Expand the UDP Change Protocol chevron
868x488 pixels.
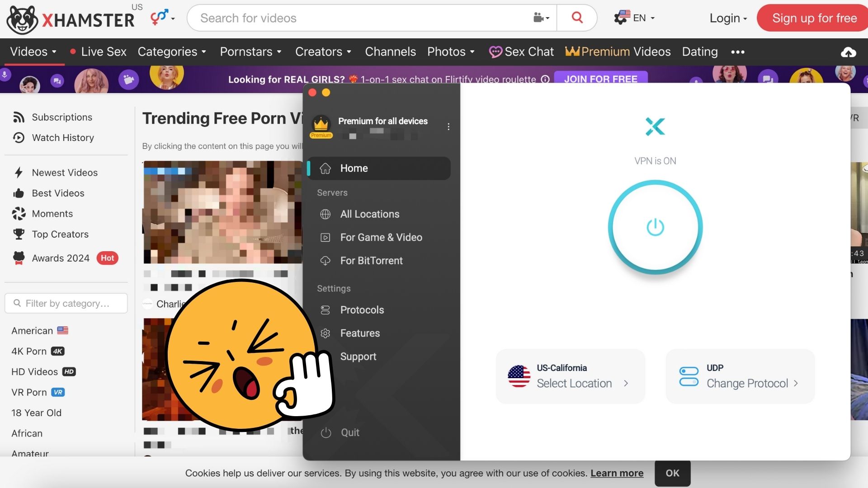coord(796,383)
